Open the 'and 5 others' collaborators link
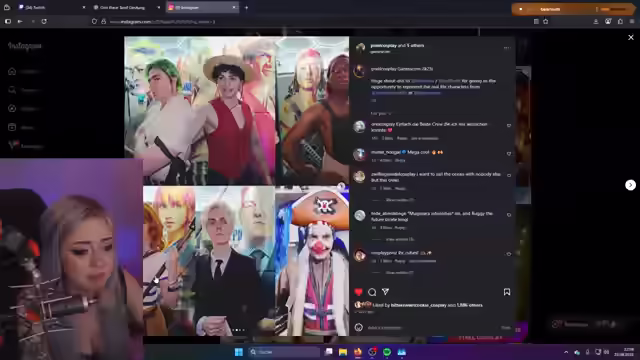The height and width of the screenshot is (360, 640). pyautogui.click(x=411, y=46)
